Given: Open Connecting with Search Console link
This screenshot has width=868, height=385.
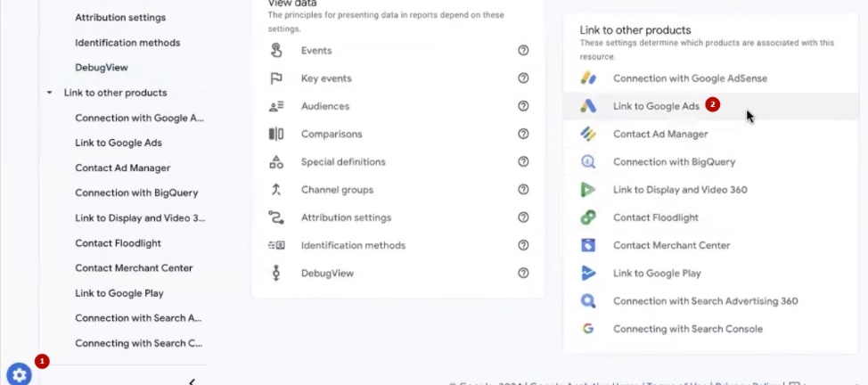Looking at the screenshot, I should point(687,329).
